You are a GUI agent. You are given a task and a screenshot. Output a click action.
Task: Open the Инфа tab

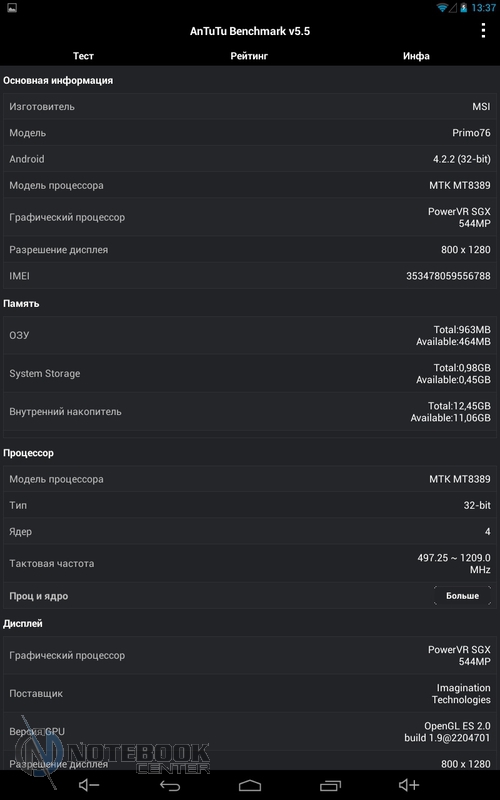[x=416, y=56]
